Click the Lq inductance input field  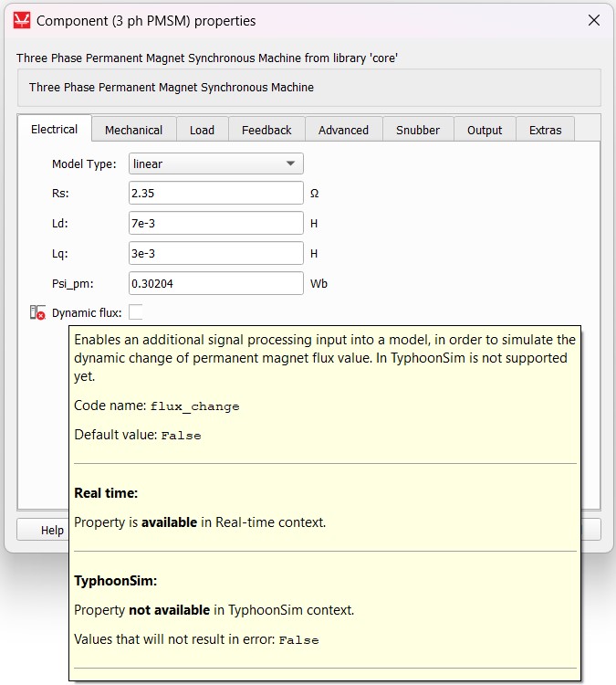[x=215, y=253]
